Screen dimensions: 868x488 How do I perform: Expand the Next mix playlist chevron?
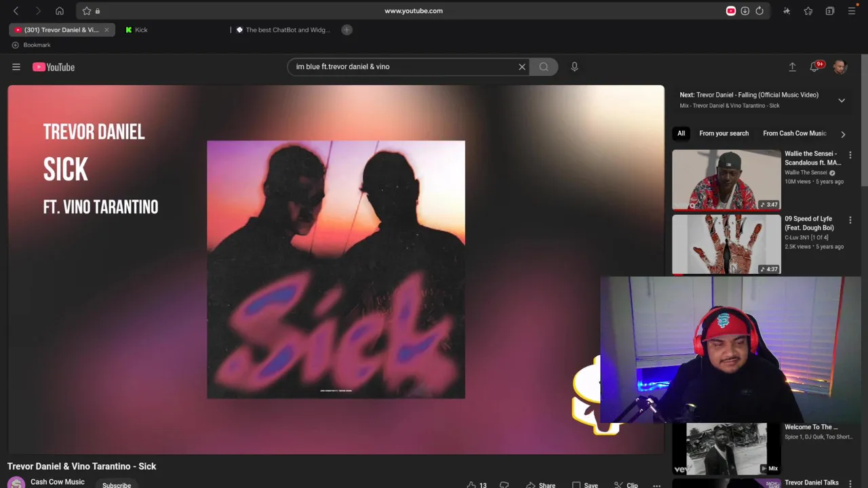(842, 100)
